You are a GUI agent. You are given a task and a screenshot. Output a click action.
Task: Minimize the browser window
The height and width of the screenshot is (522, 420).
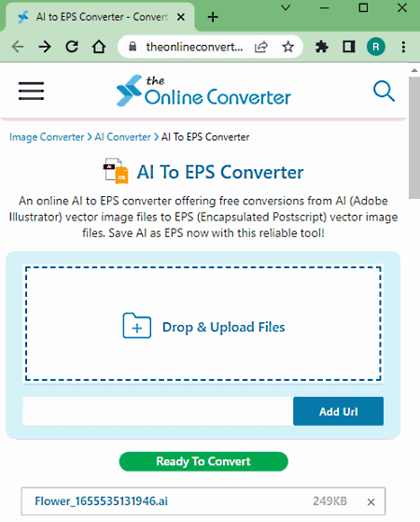(x=325, y=7)
